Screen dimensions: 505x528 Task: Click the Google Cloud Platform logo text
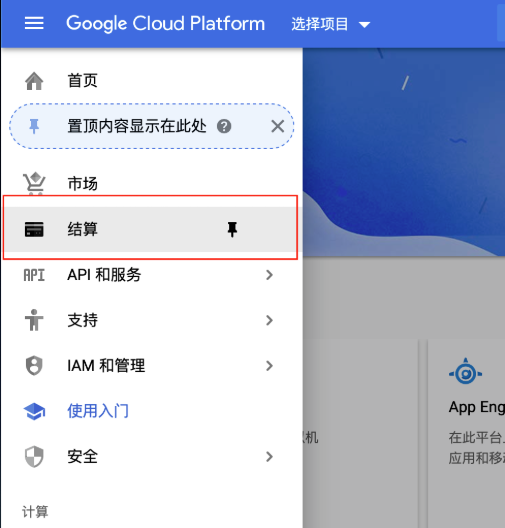click(165, 24)
